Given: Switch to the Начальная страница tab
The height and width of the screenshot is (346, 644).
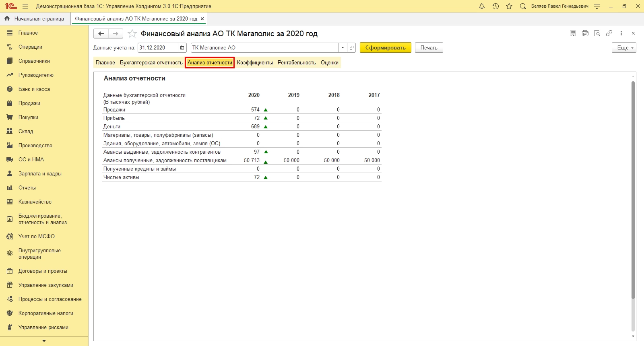Looking at the screenshot, I should [x=35, y=19].
